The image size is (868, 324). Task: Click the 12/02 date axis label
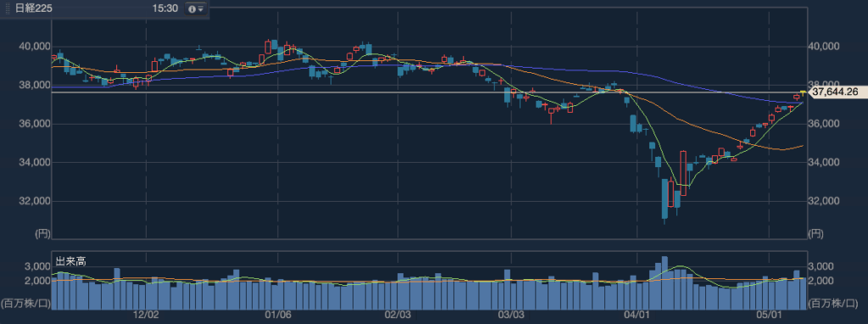tap(146, 315)
